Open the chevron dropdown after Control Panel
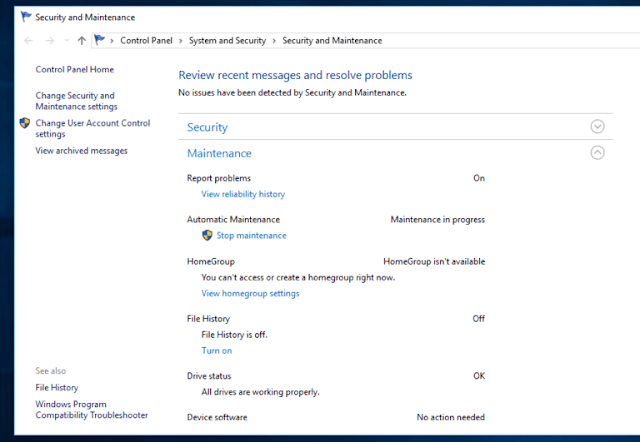The height and width of the screenshot is (442, 640). click(x=180, y=41)
